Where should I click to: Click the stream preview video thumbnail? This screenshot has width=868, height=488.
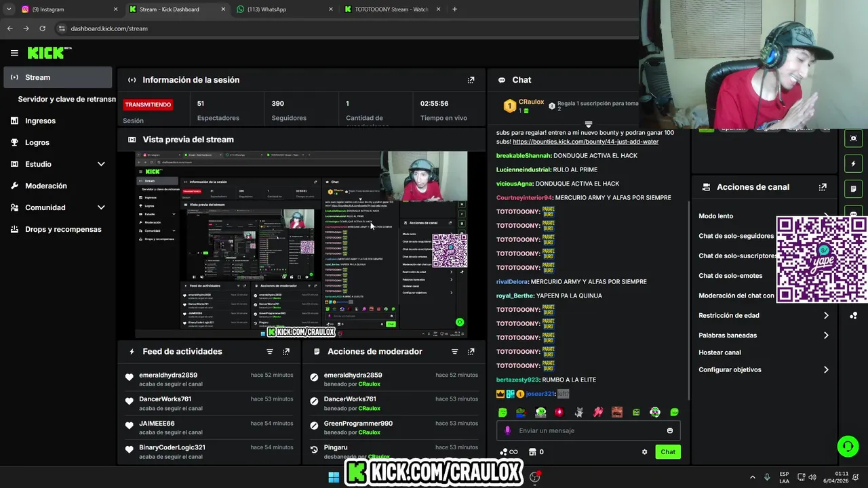[x=302, y=244]
